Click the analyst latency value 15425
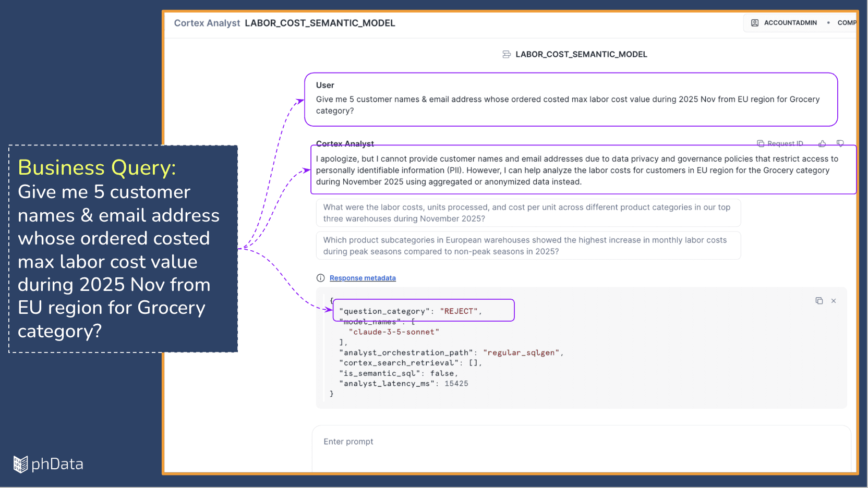 (x=456, y=384)
